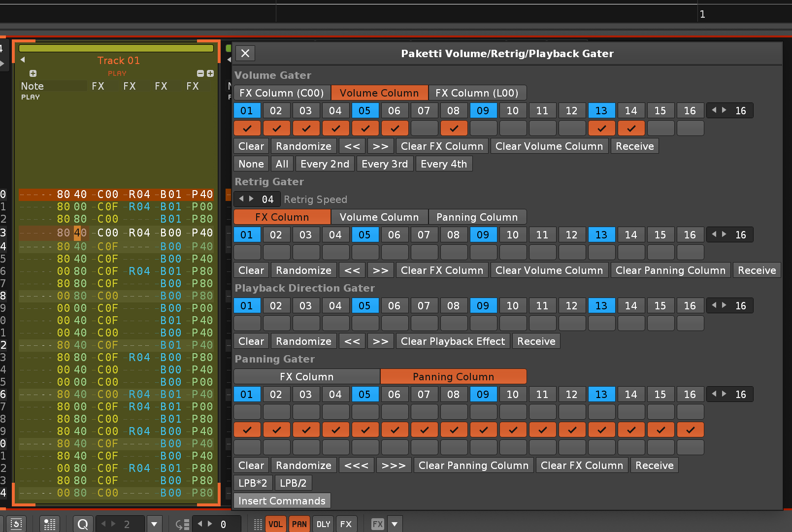Switch Retrig Gater to Panning Column tab
Viewport: 792px width, 532px height.
[477, 217]
